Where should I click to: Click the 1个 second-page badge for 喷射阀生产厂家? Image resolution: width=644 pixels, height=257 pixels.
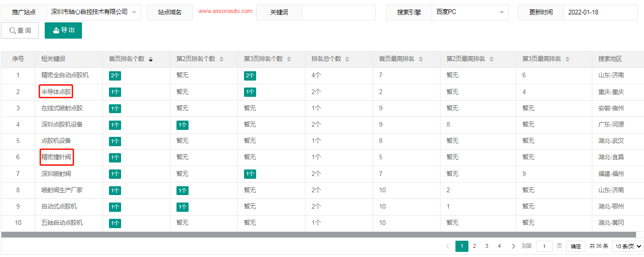(183, 190)
